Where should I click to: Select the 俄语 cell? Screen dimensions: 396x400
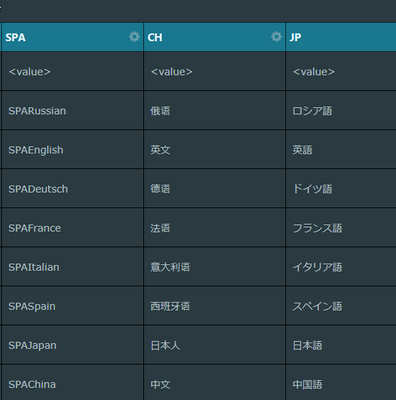pos(214,110)
